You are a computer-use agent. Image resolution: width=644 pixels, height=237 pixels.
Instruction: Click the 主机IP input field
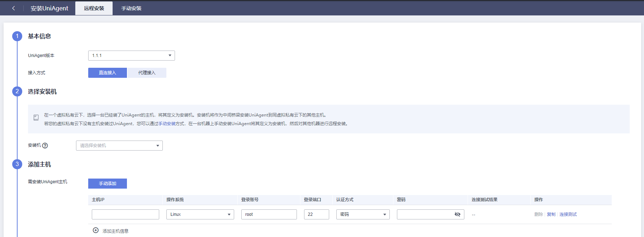click(x=126, y=214)
